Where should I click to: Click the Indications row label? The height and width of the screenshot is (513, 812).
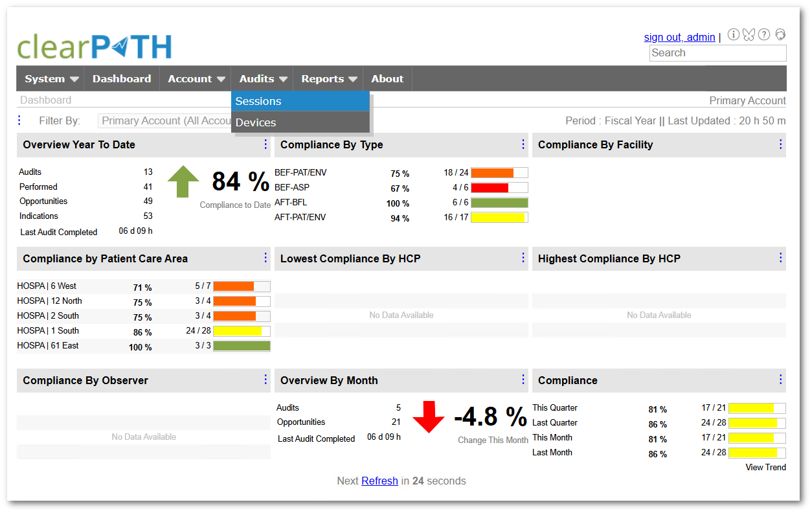[39, 216]
